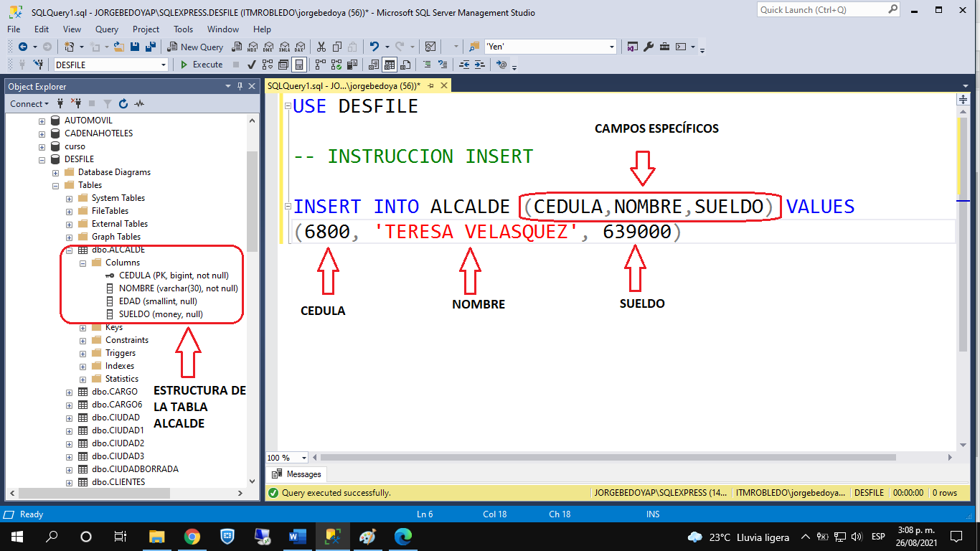Click the MDX query icon
This screenshot has width=980, height=551.
tap(253, 47)
